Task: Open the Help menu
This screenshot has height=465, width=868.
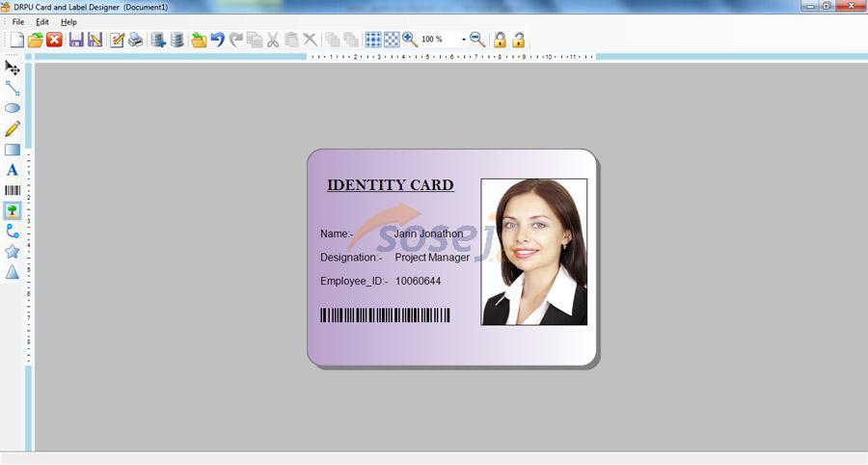Action: point(68,22)
